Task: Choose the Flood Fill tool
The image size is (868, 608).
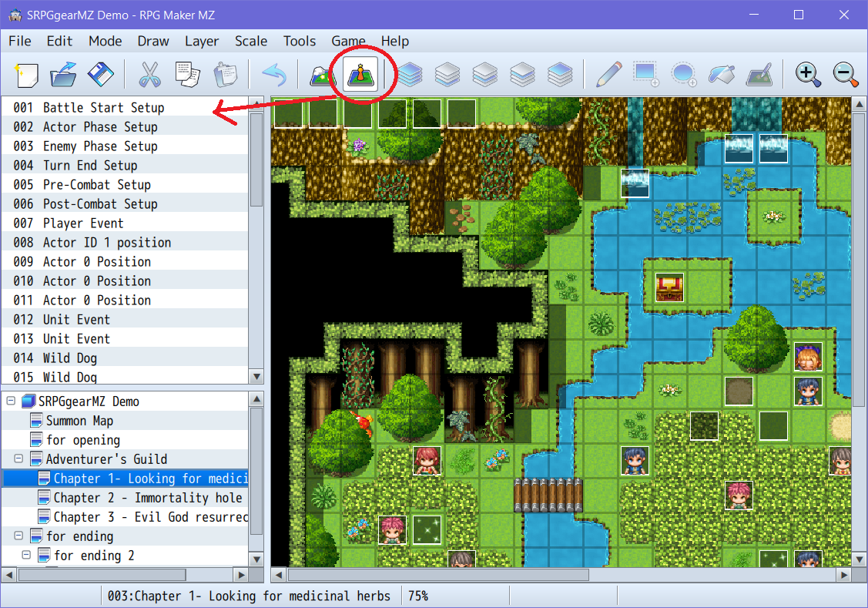Action: tap(722, 74)
